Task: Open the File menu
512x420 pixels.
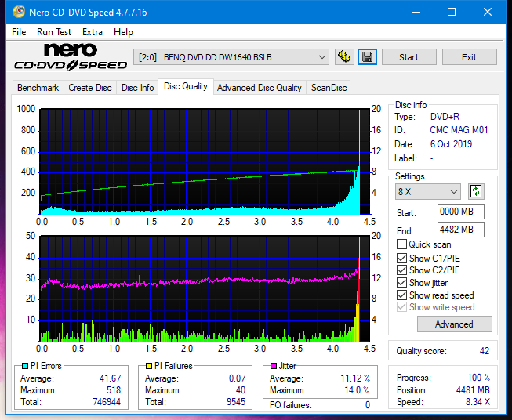Action: (x=19, y=32)
